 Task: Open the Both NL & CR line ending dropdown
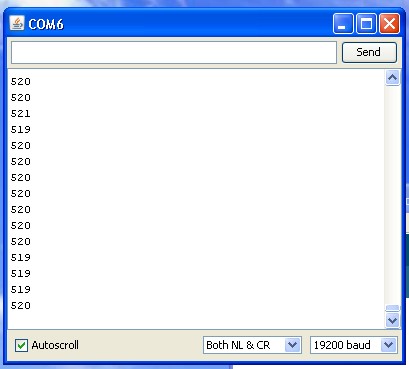pos(252,345)
